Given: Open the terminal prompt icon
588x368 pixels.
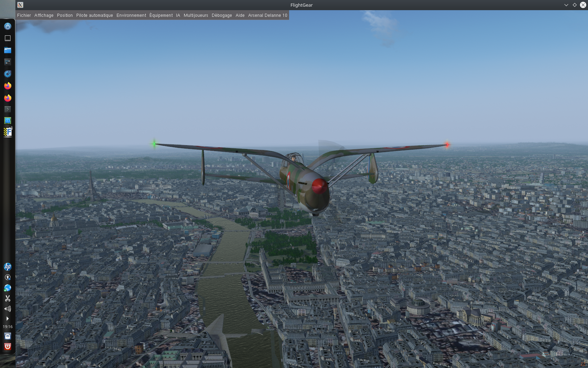Looking at the screenshot, I should pos(8,109).
